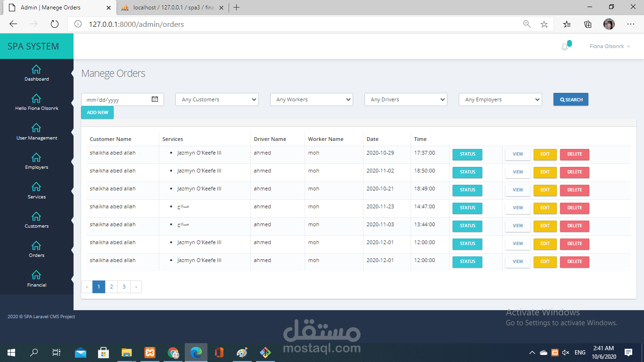The height and width of the screenshot is (362, 644).
Task: Open the Windows Start menu
Action: click(x=11, y=352)
